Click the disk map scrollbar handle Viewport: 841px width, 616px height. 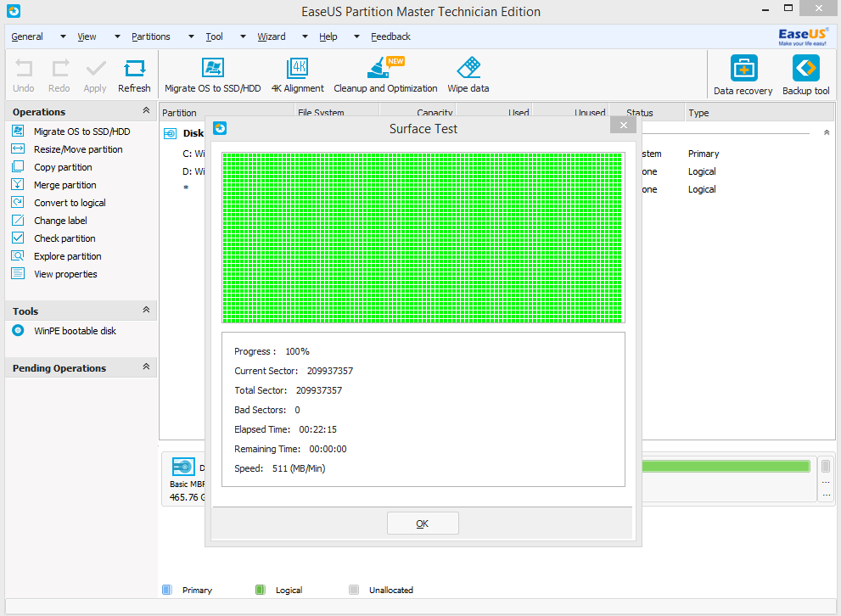[x=826, y=466]
